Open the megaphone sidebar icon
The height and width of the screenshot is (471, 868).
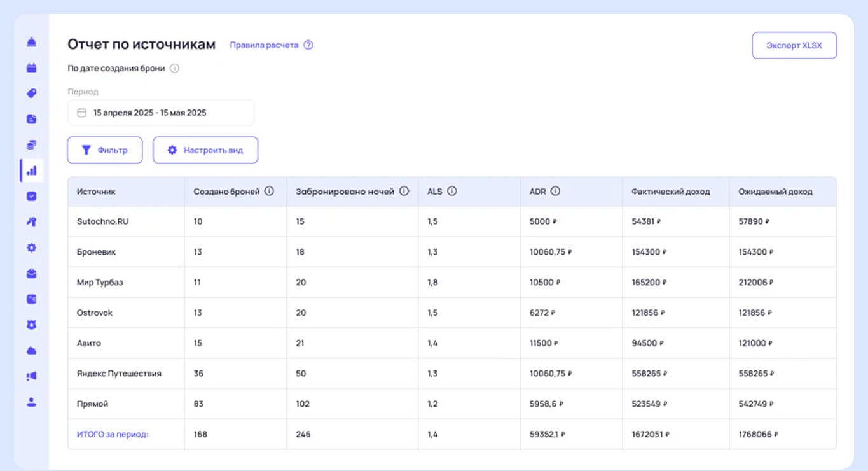coord(31,376)
